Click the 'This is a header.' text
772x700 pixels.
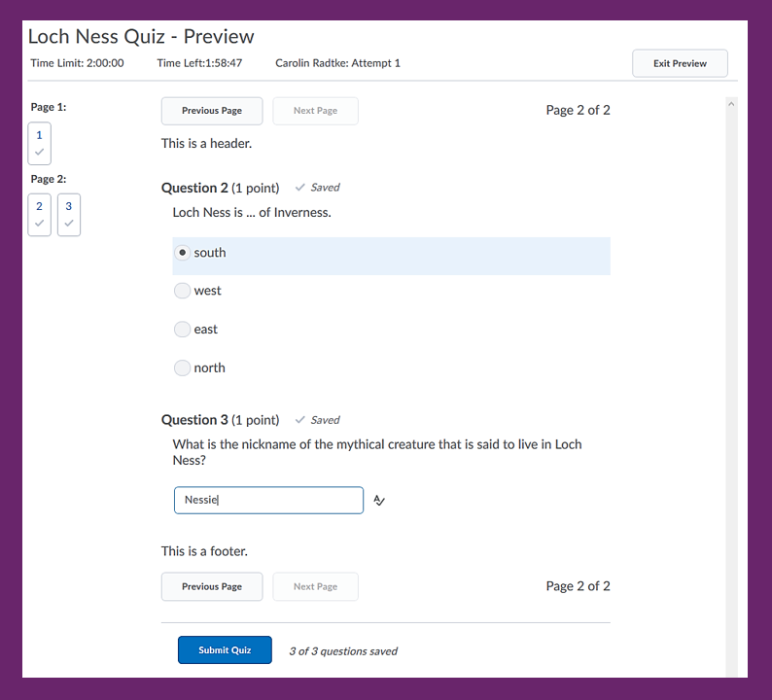(x=206, y=143)
